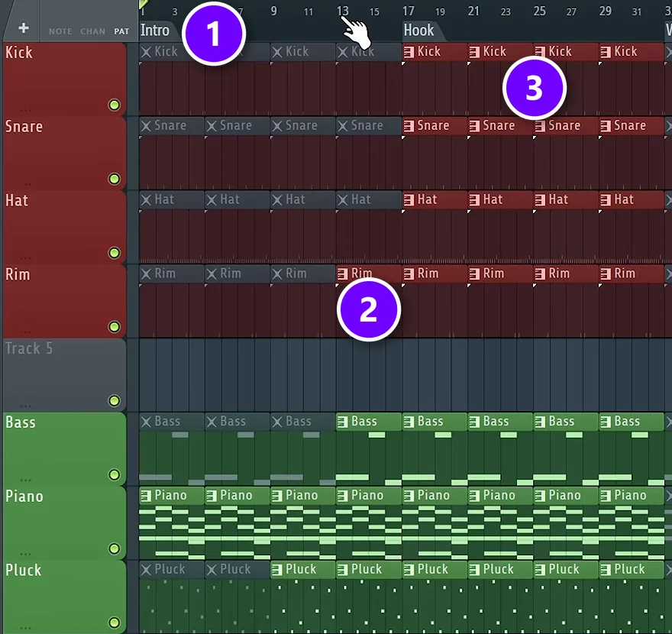Click pattern icon on Piano clip at bar 1
Screen dimensions: 672x634
tap(146, 496)
